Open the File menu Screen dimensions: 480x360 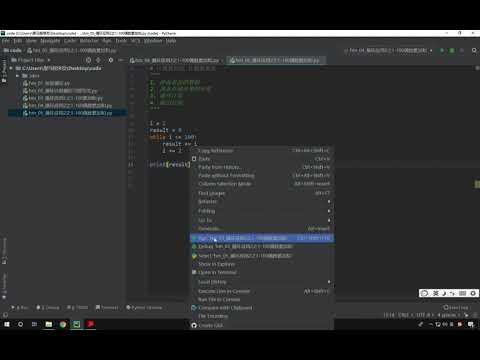(x=6, y=41)
